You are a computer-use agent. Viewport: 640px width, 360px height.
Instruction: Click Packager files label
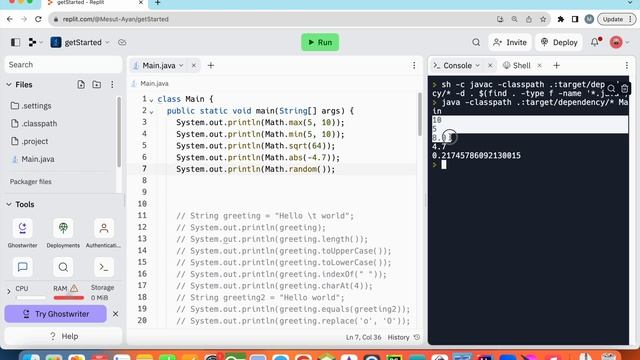tap(31, 182)
